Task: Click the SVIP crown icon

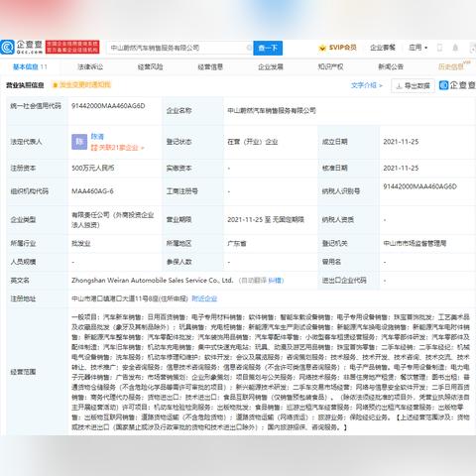Action: pos(322,48)
